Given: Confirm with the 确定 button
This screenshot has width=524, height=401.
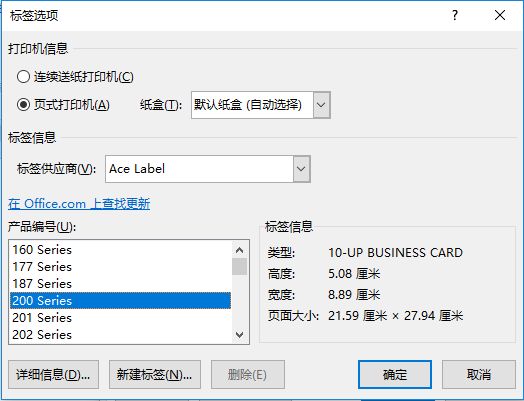Looking at the screenshot, I should [395, 375].
